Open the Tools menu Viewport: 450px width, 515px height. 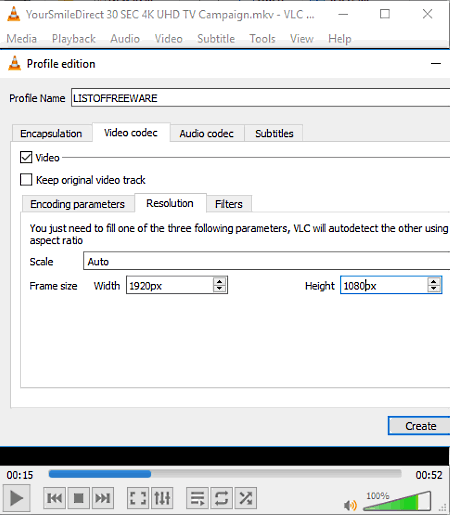(x=262, y=39)
